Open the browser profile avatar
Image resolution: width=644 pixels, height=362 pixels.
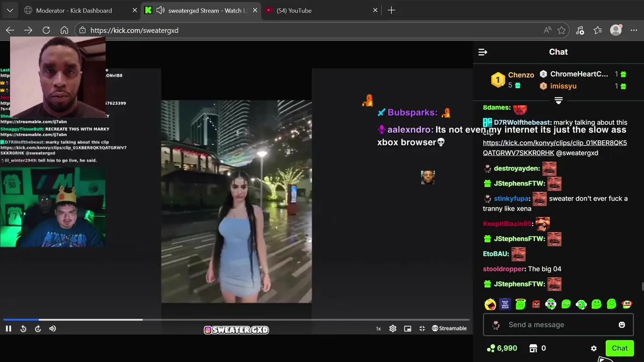(x=616, y=30)
